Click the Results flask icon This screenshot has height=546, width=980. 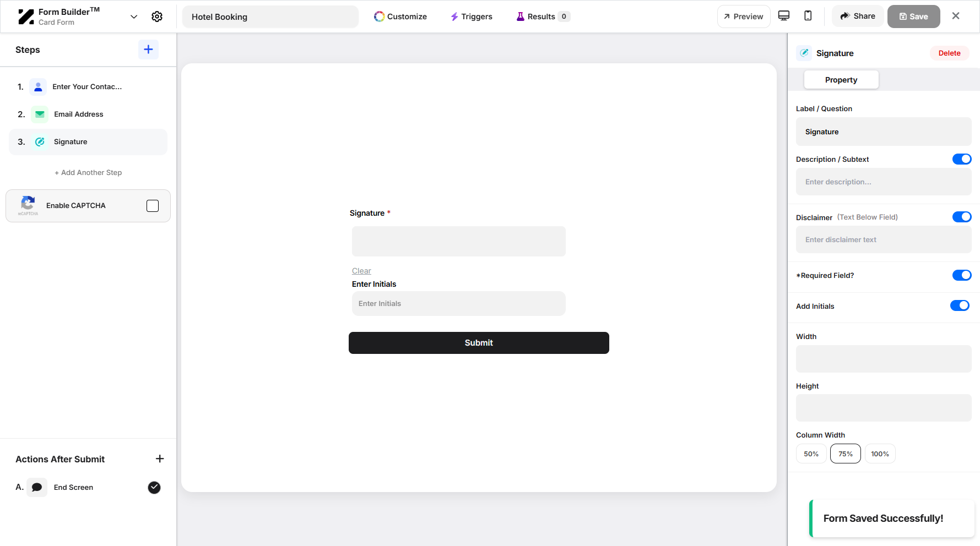[520, 17]
